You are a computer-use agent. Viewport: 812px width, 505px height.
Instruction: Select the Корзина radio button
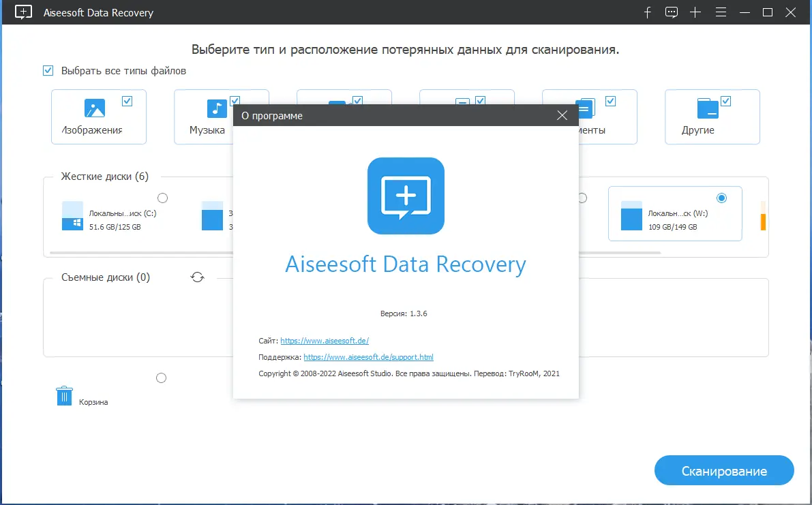point(161,378)
